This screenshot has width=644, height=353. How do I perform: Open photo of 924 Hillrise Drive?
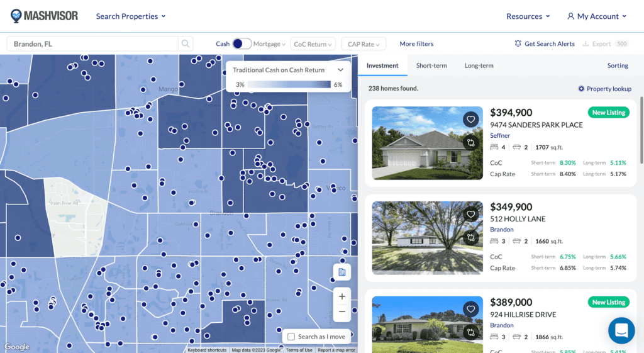(x=427, y=324)
